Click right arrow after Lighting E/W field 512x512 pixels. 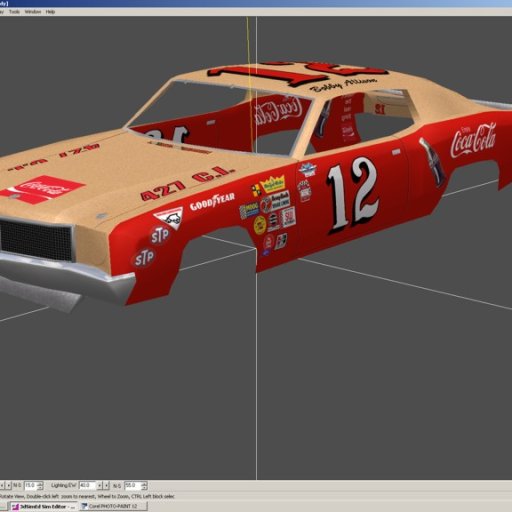pos(106,485)
